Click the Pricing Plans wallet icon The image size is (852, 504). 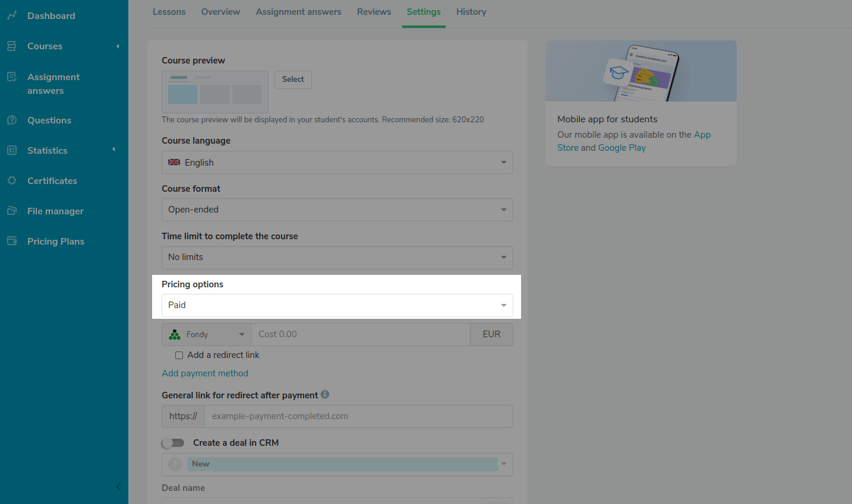[x=12, y=241]
